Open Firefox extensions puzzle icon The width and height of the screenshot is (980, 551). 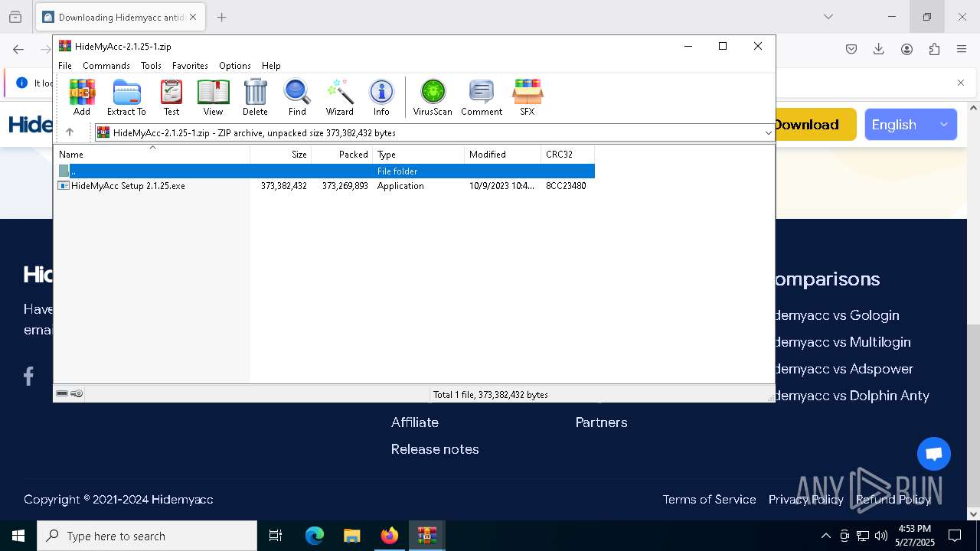(x=934, y=49)
